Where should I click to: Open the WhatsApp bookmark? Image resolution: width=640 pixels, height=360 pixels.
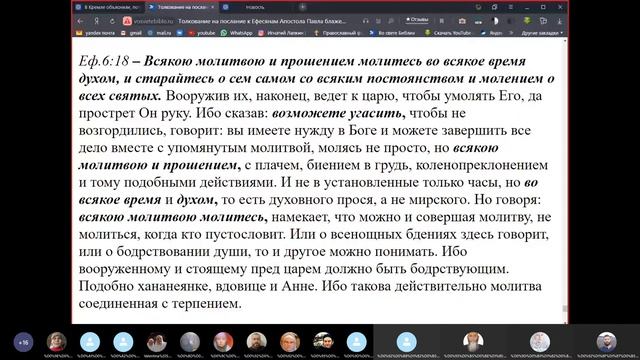[x=237, y=33]
